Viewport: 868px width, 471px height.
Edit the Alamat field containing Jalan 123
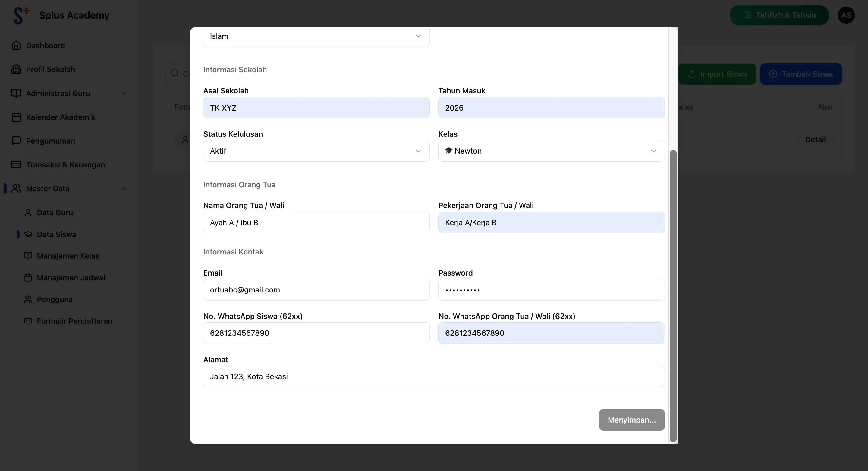point(433,376)
